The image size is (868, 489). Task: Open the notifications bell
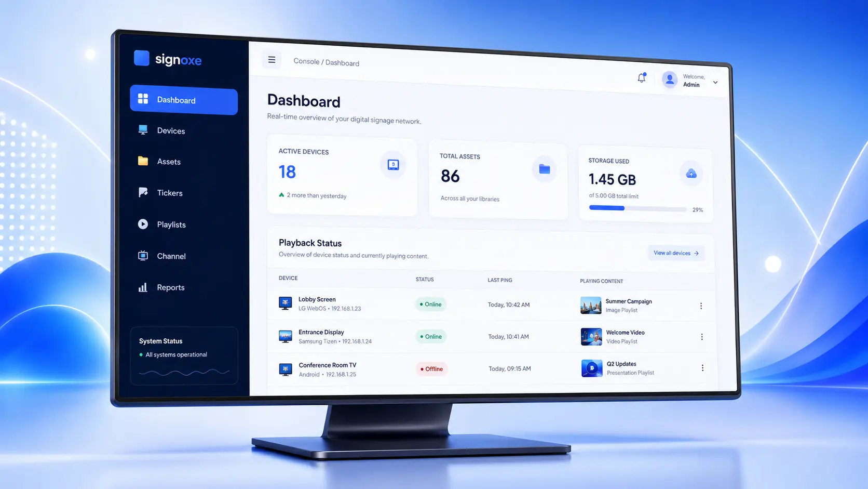pyautogui.click(x=642, y=77)
